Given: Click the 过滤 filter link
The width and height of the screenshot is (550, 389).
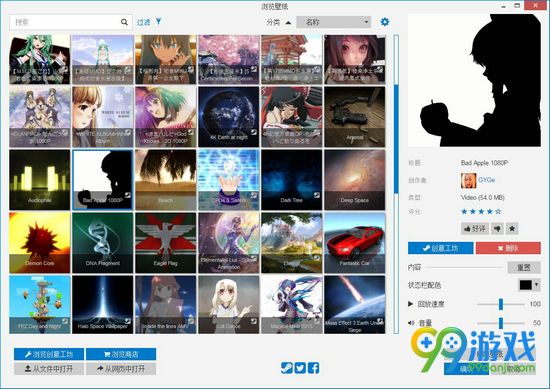Looking at the screenshot, I should [x=143, y=22].
